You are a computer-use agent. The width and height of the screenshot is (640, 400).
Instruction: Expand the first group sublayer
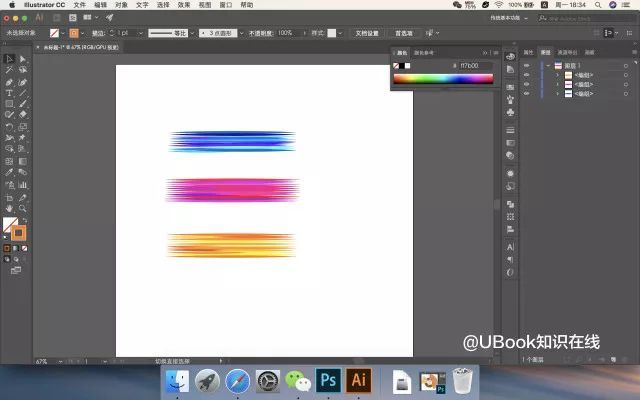558,75
